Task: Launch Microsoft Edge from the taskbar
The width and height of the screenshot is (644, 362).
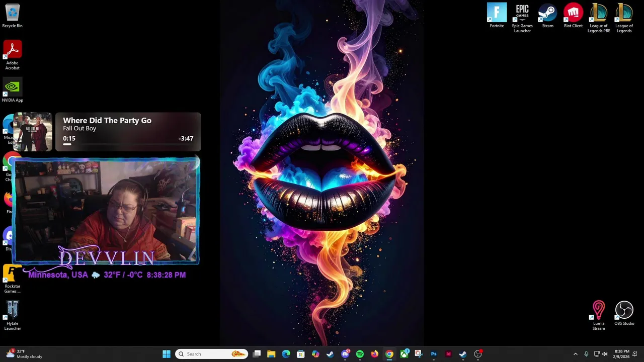Action: pos(286,354)
